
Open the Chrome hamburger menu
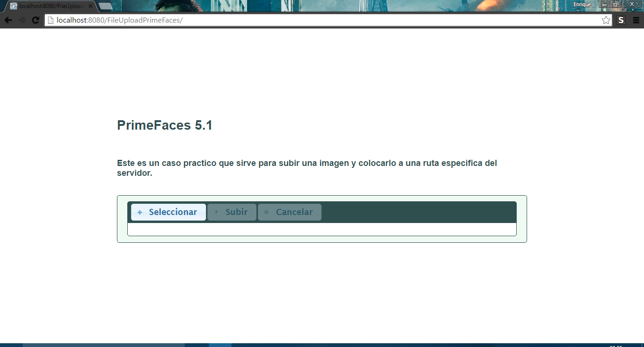point(636,20)
